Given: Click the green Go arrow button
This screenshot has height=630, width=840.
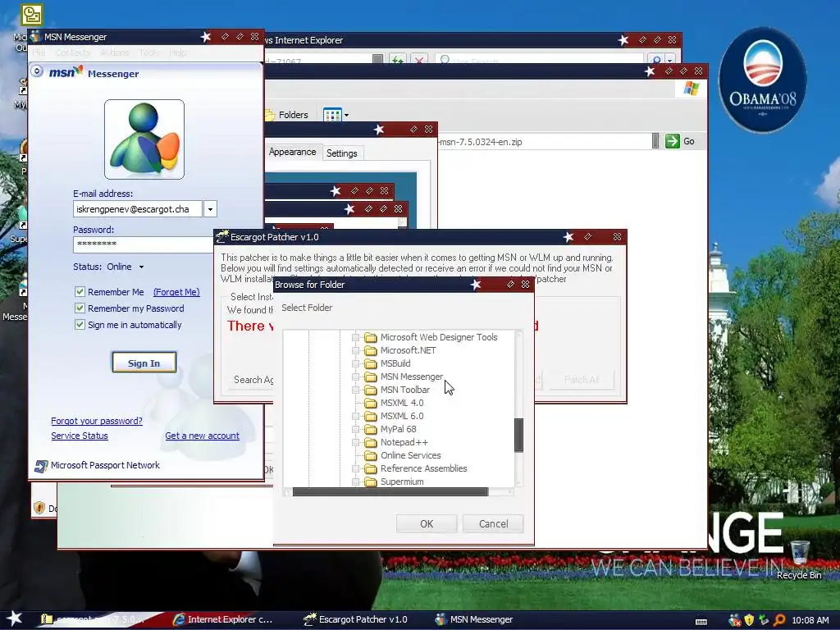Looking at the screenshot, I should coord(672,141).
